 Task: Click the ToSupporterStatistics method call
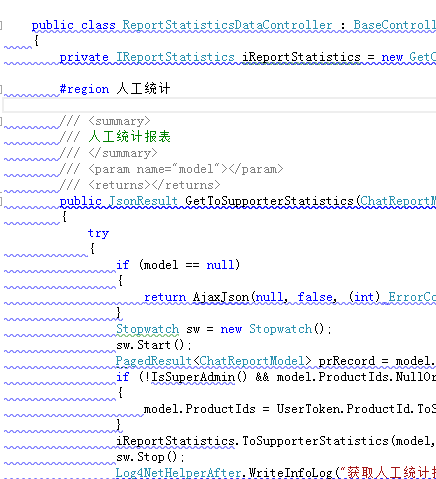tap(315, 441)
